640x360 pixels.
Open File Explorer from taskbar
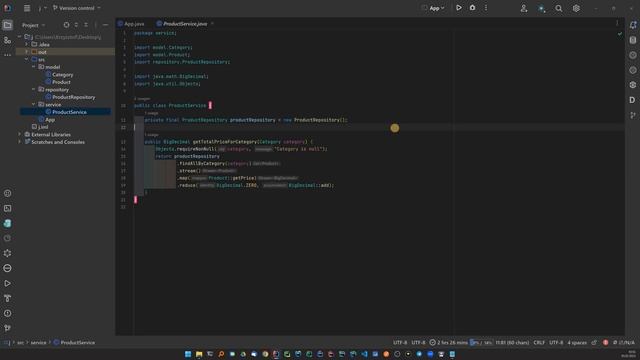[199, 354]
